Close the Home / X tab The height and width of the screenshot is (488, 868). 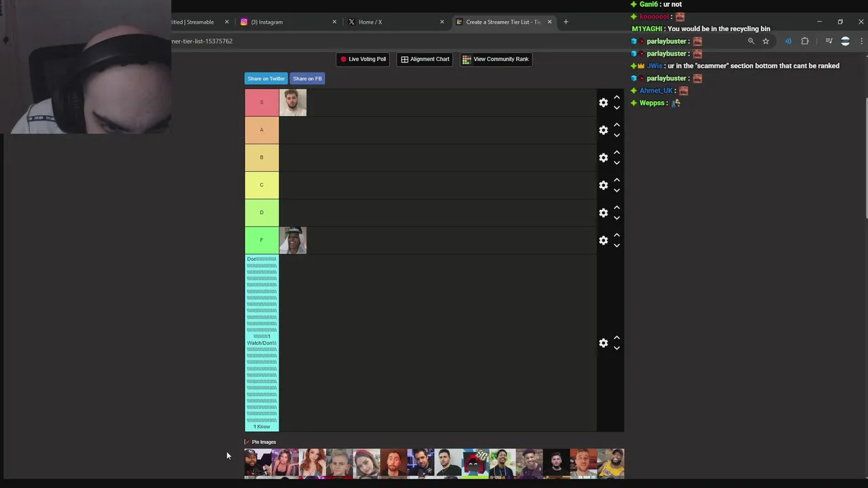[x=442, y=22]
